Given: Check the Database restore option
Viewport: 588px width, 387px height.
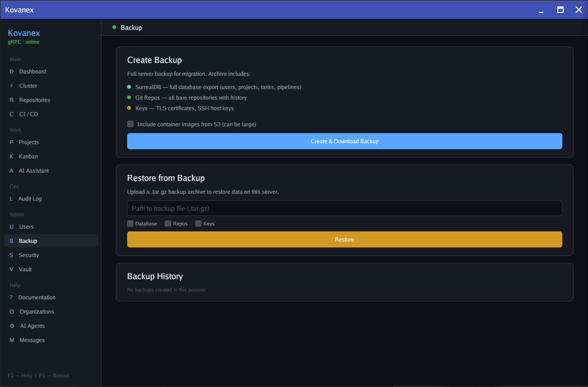Looking at the screenshot, I should [130, 223].
